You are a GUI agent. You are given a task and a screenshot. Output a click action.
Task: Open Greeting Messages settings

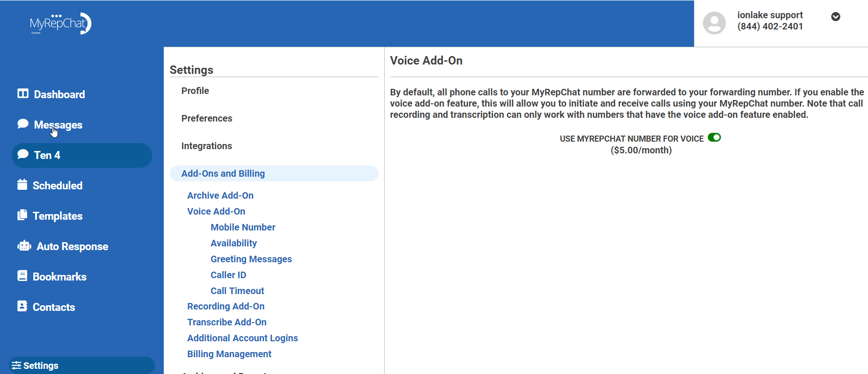251,259
